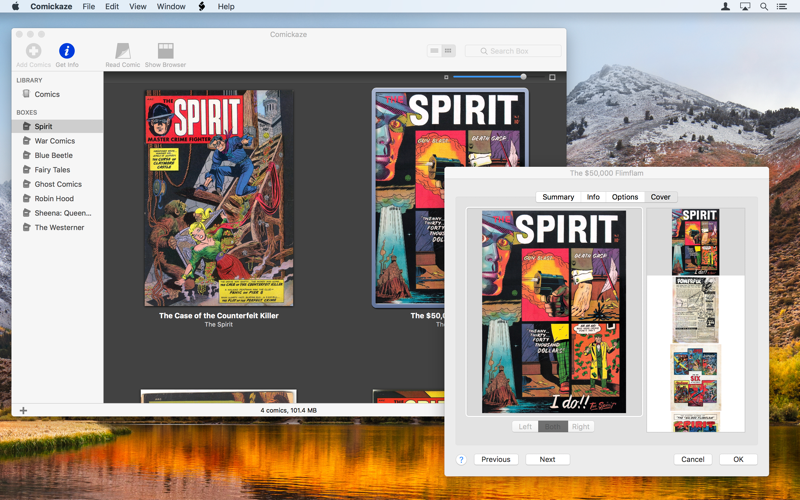Select first Spirit page thumbnail in cover list

pos(695,242)
